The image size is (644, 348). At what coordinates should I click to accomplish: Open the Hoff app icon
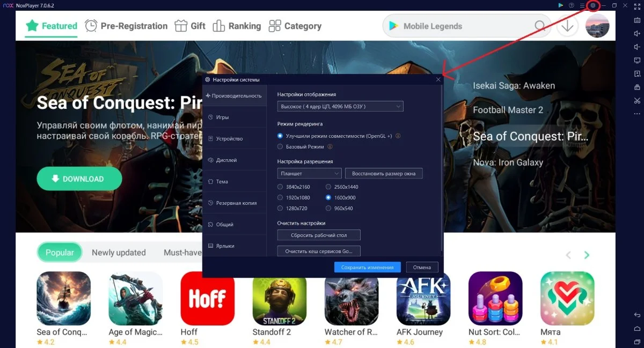tap(208, 298)
